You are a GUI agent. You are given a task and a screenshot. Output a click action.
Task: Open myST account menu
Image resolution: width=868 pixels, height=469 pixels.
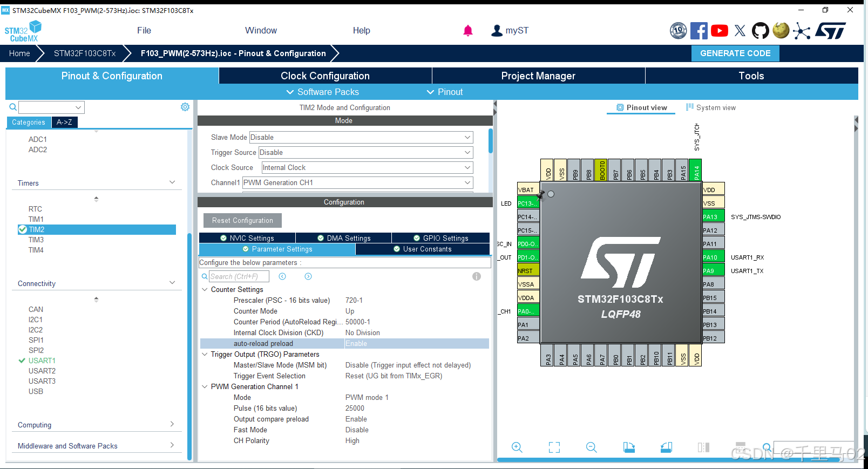tap(510, 31)
